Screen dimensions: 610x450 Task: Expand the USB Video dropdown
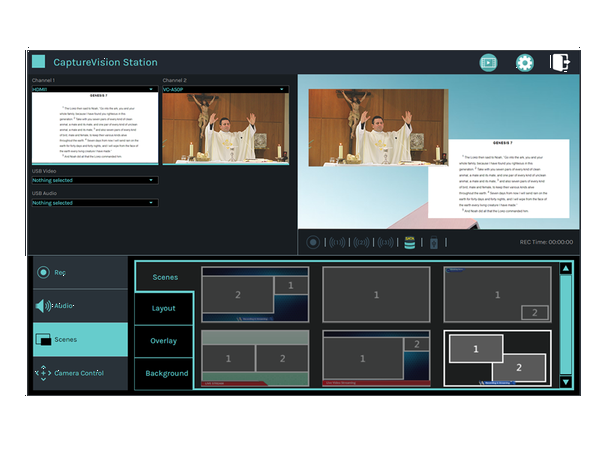[x=94, y=180]
